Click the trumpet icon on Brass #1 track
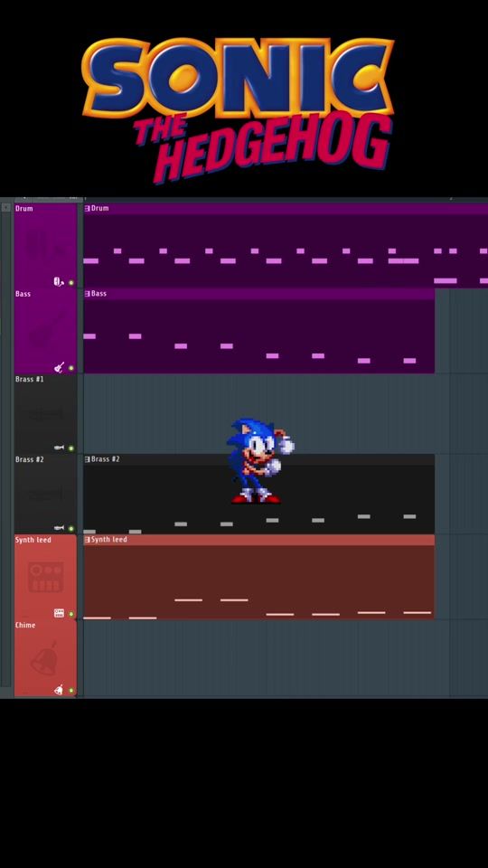The width and height of the screenshot is (488, 868). point(59,448)
